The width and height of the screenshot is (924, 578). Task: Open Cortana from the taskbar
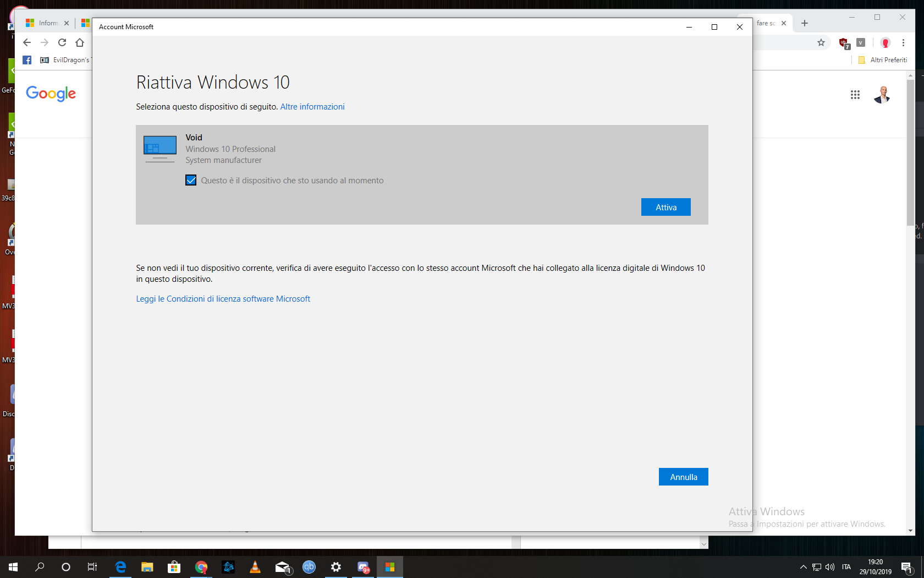pyautogui.click(x=66, y=567)
